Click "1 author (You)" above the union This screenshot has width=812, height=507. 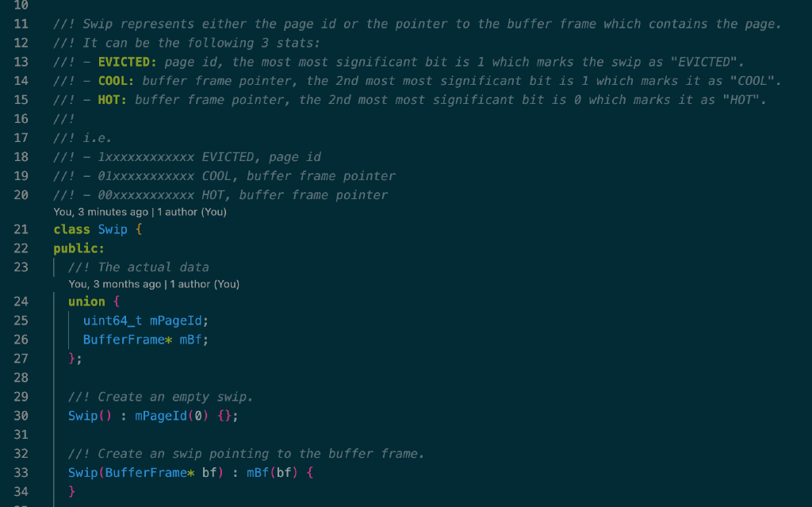(205, 284)
